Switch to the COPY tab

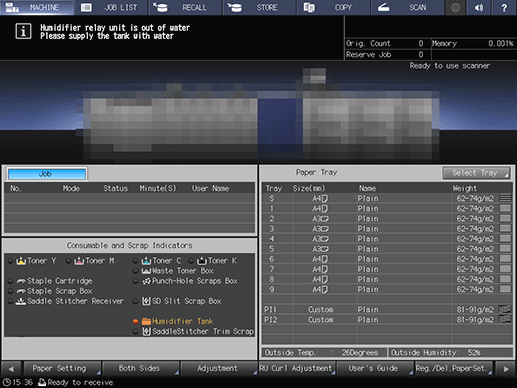(x=334, y=7)
